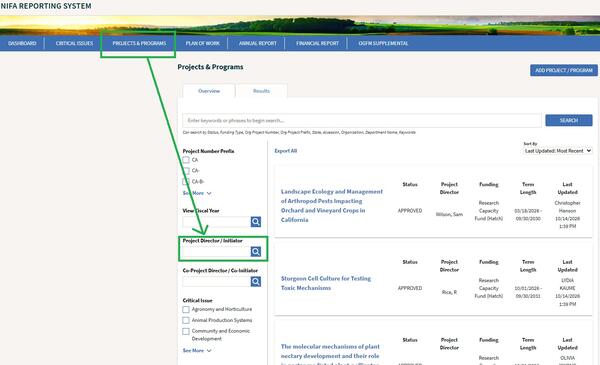Check the Animal Production Systems critical issue
Screen dimensions: 600x365
tap(186, 320)
